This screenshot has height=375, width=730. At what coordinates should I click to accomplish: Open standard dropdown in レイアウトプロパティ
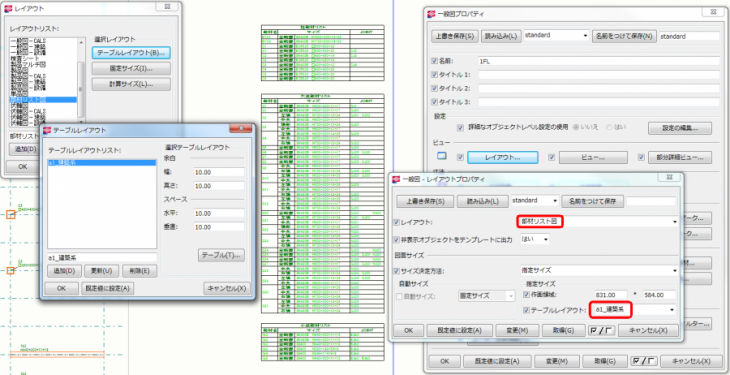(x=534, y=201)
